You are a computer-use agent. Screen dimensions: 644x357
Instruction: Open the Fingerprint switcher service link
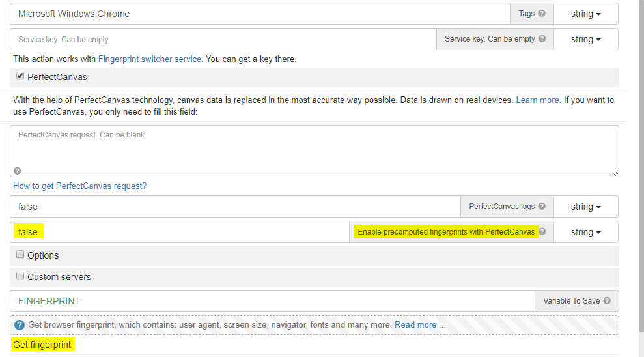(150, 59)
